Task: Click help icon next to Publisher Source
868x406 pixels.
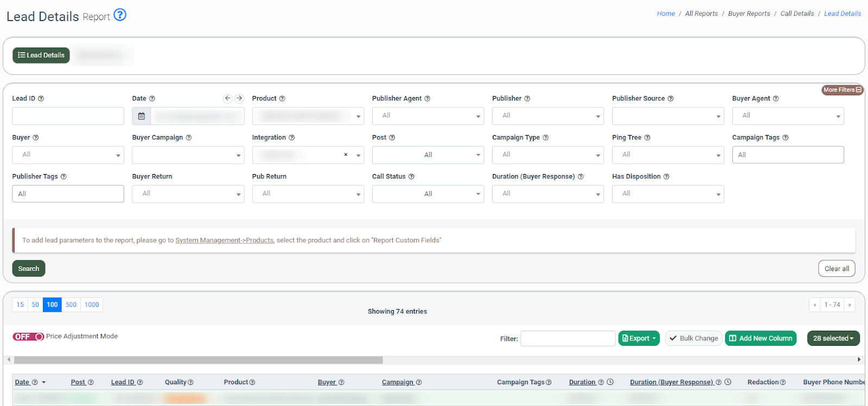Action: point(671,99)
